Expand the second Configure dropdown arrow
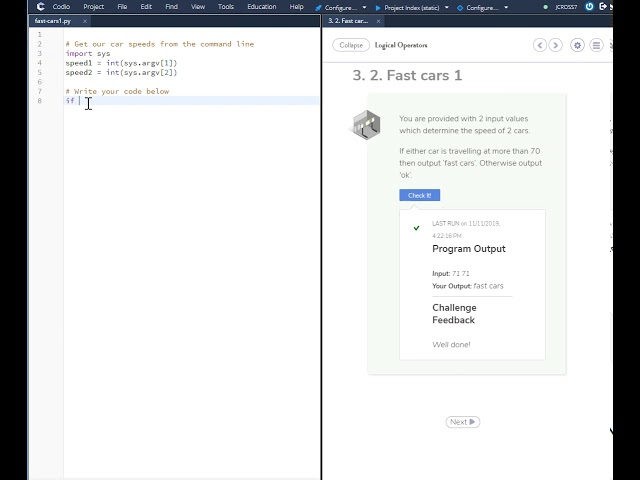Image resolution: width=640 pixels, height=480 pixels. pyautogui.click(x=506, y=7)
